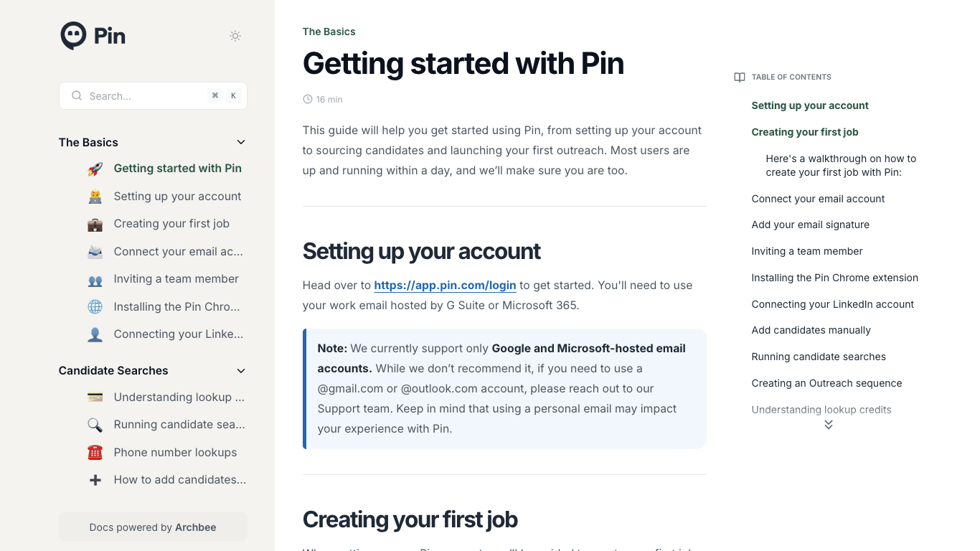
Task: Open the https://app.pin.com/login link
Action: pos(445,285)
